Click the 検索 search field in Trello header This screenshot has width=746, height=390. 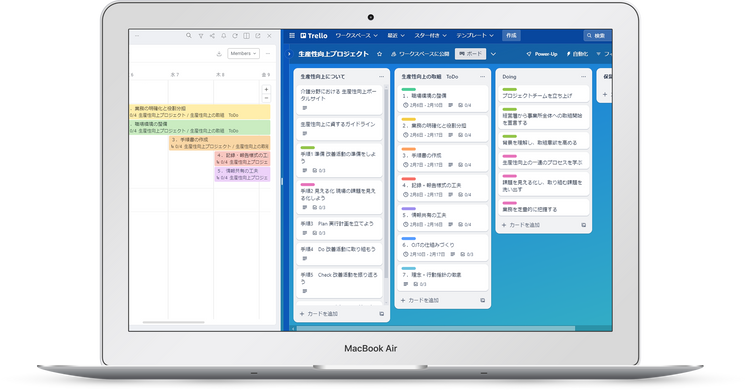(x=598, y=36)
